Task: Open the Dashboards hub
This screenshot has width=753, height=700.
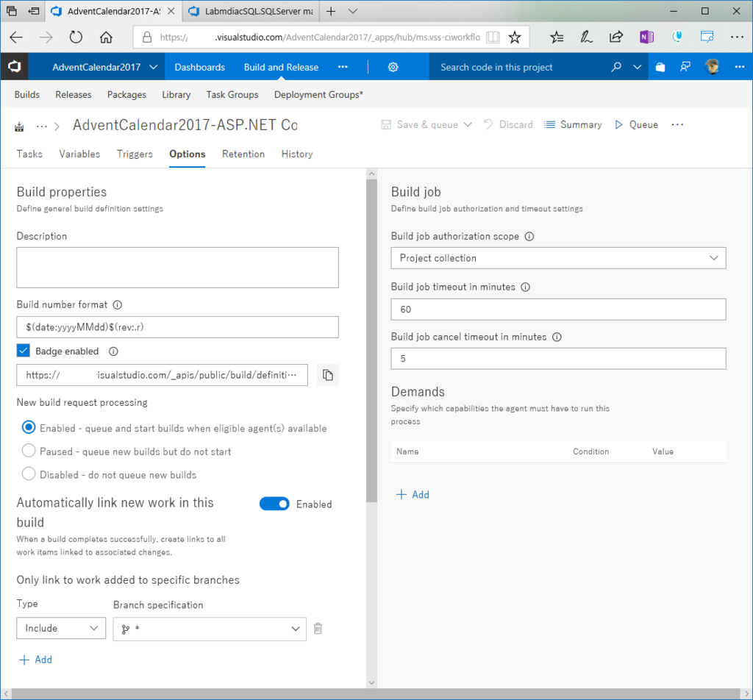Action: (x=200, y=67)
